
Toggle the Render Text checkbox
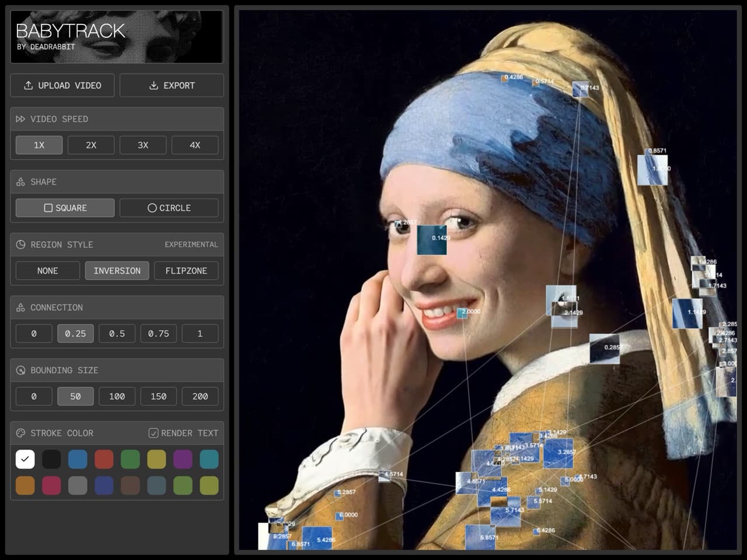[153, 433]
